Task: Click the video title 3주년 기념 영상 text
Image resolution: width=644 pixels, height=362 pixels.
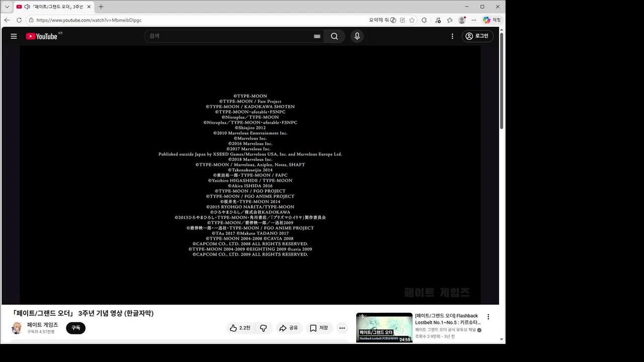Action: click(x=83, y=313)
